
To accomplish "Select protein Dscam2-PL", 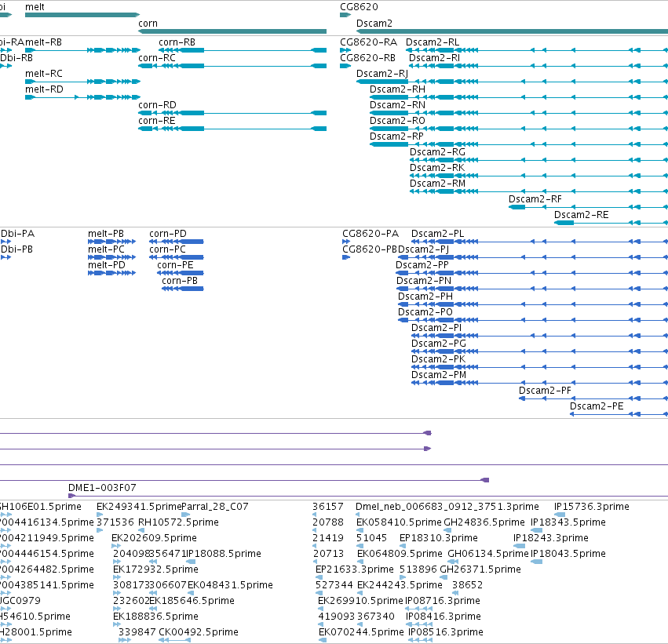I will [540, 242].
